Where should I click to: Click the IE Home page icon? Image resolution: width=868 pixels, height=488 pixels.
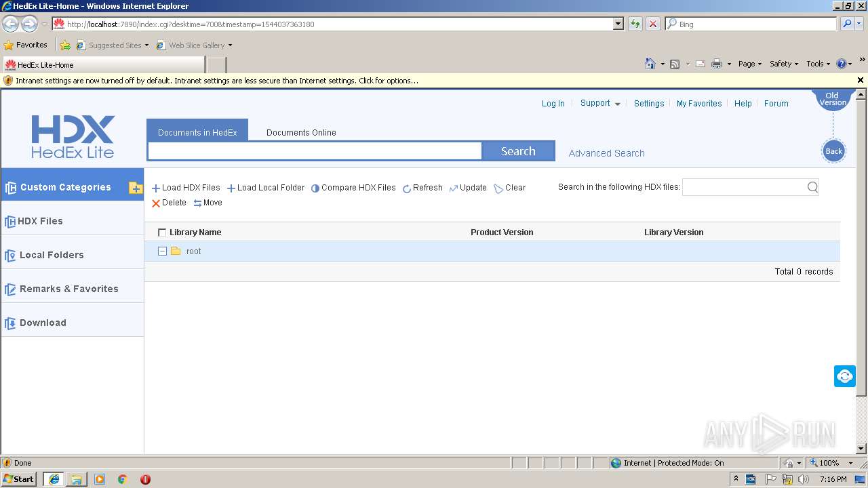[650, 64]
